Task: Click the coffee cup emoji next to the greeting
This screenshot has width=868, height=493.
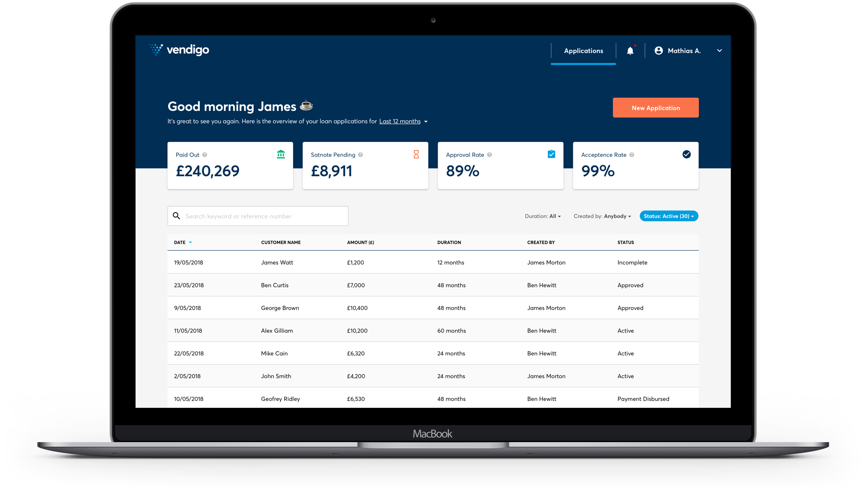Action: pyautogui.click(x=306, y=106)
